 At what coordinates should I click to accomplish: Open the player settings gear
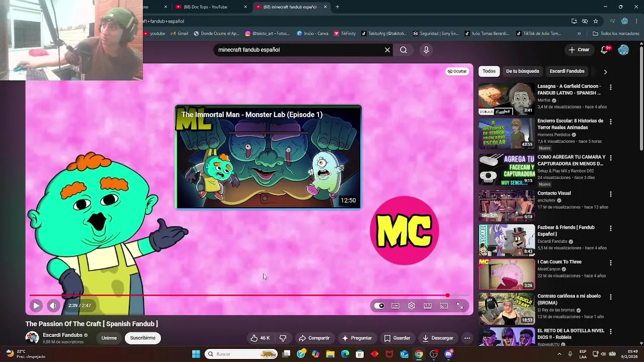[412, 306]
